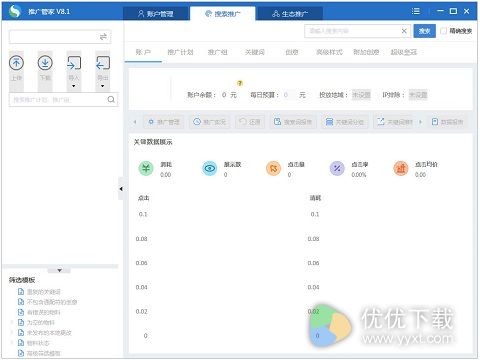The width and height of the screenshot is (480, 360).
Task: Expand the 为空的物料 tree node
Action: pyautogui.click(x=12, y=322)
